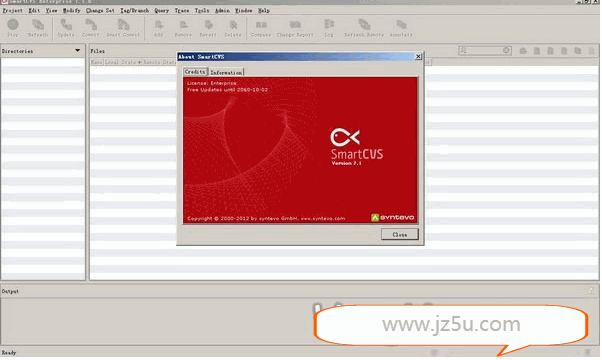602x360 pixels.
Task: Click the Refresh Remote toolbar icon
Action: pyautogui.click(x=364, y=28)
